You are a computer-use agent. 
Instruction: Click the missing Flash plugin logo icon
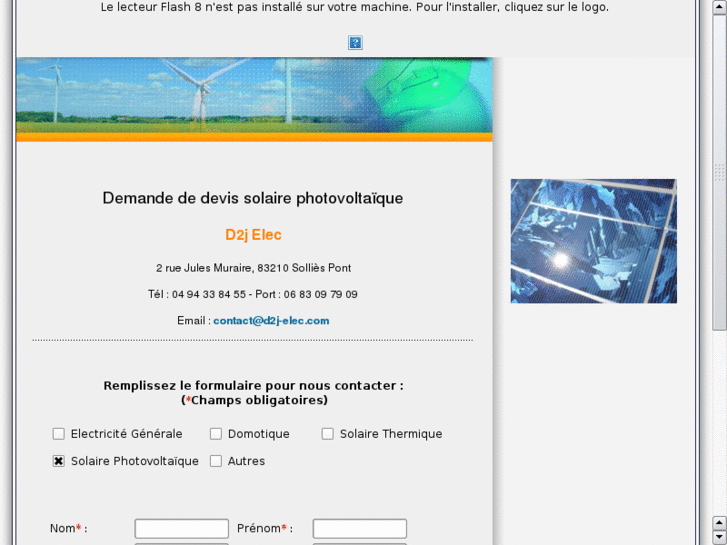355,43
